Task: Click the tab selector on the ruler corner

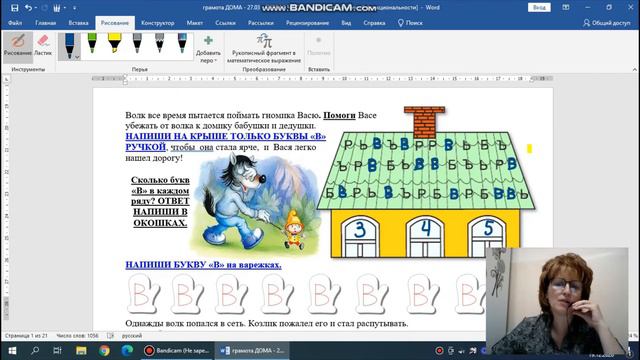Action: [x=6, y=80]
